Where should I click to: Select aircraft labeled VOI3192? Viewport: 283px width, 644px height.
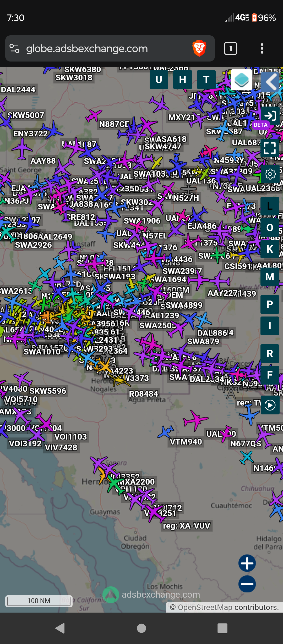click(25, 443)
